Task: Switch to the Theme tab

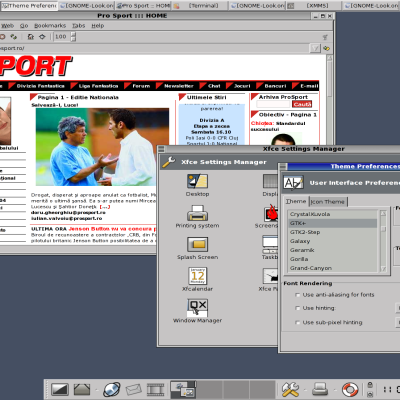Action: (x=296, y=201)
